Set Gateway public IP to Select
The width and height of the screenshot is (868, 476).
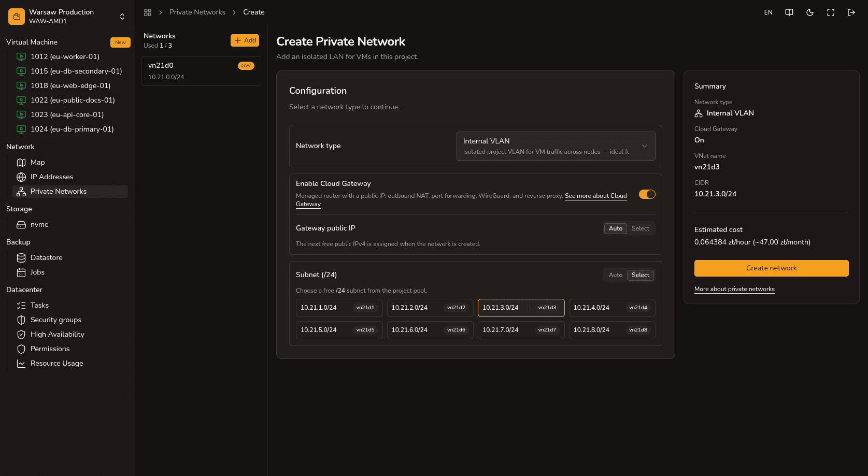pyautogui.click(x=641, y=228)
